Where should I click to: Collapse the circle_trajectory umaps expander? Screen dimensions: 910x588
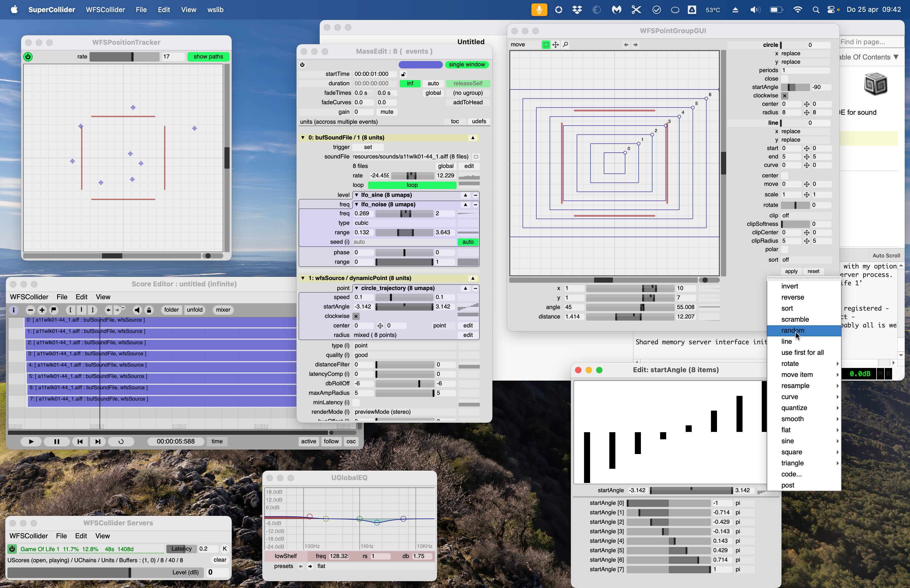click(356, 288)
